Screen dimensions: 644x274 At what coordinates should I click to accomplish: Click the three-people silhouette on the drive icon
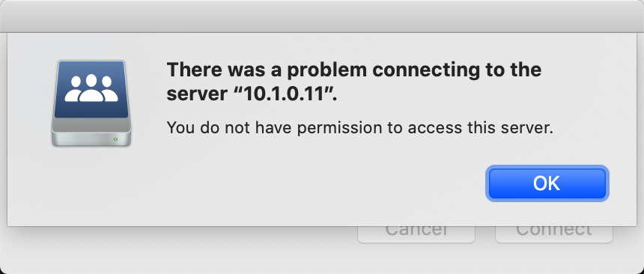(91, 88)
